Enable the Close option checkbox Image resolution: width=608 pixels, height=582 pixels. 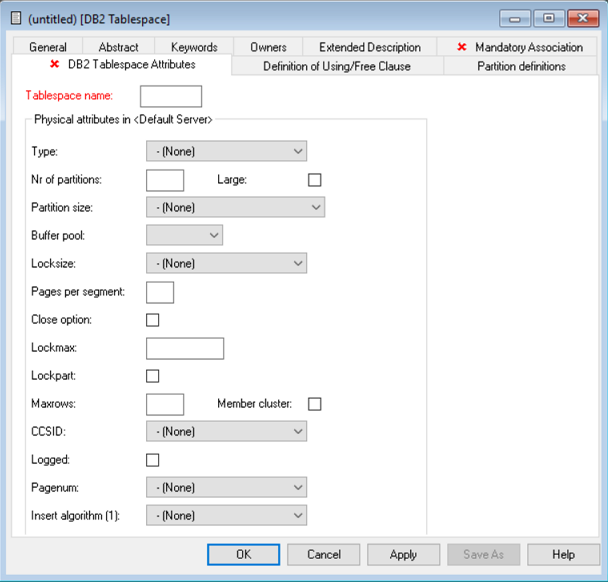point(153,320)
